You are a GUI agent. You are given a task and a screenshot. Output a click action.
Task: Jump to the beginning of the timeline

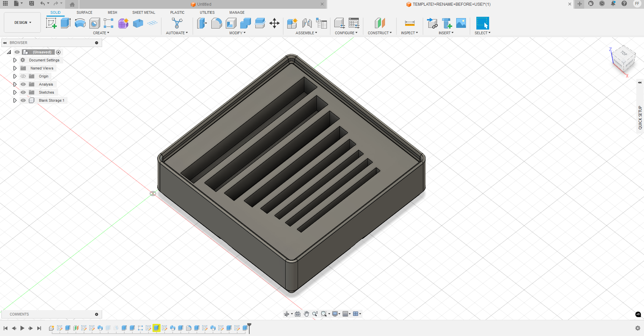(6, 328)
